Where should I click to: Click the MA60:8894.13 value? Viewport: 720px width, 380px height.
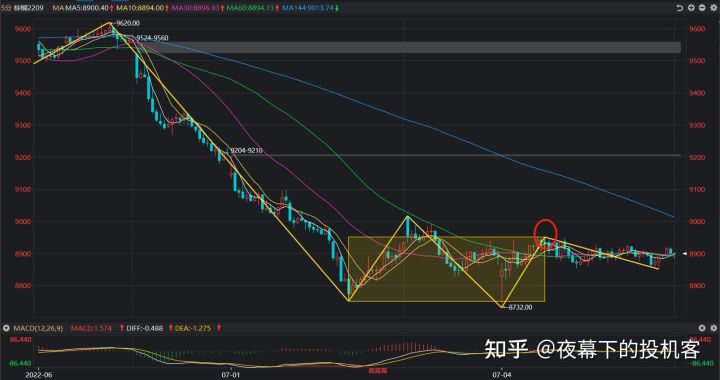pos(250,8)
